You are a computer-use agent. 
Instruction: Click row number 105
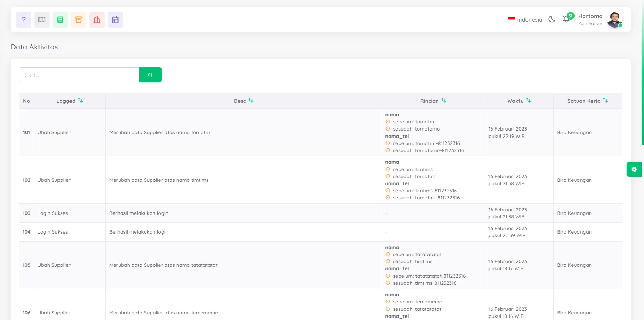26,265
